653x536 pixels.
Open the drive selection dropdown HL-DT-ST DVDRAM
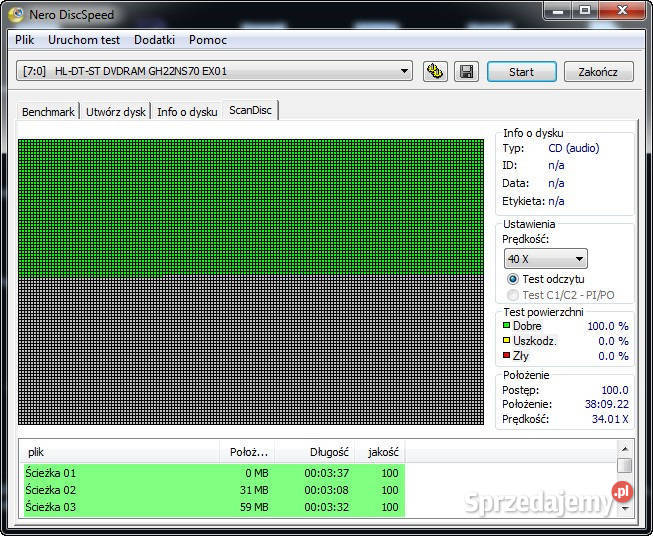click(214, 71)
